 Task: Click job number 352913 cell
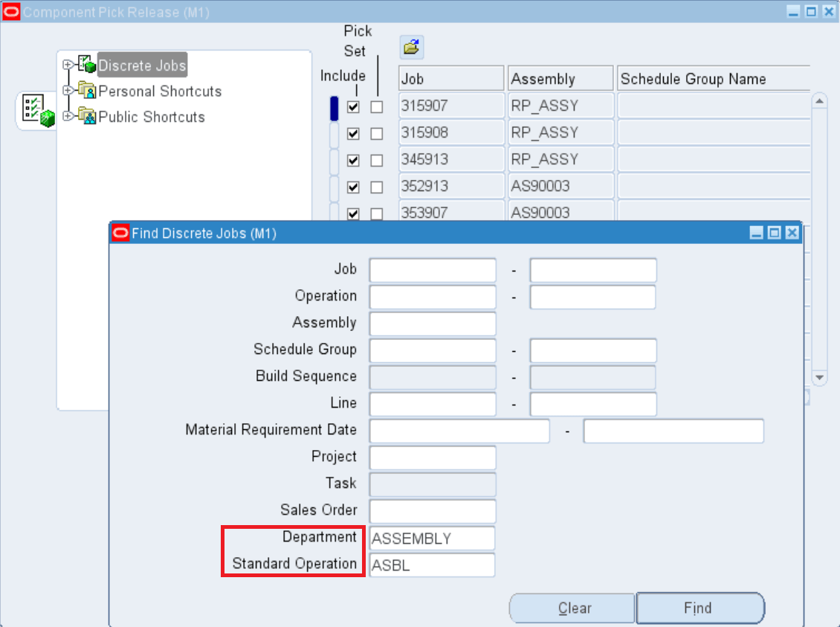pos(452,186)
